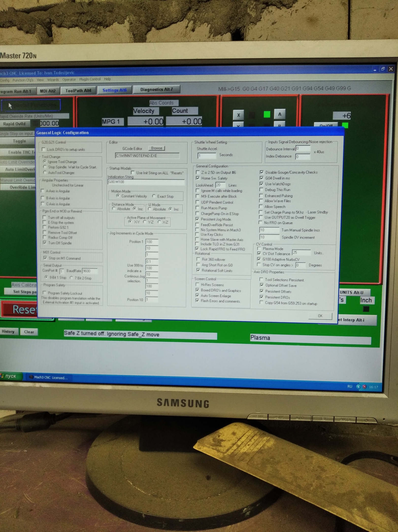Toggle Turn Off Spindle checkbox
This screenshot has width=398, height=532.
[x=45, y=243]
